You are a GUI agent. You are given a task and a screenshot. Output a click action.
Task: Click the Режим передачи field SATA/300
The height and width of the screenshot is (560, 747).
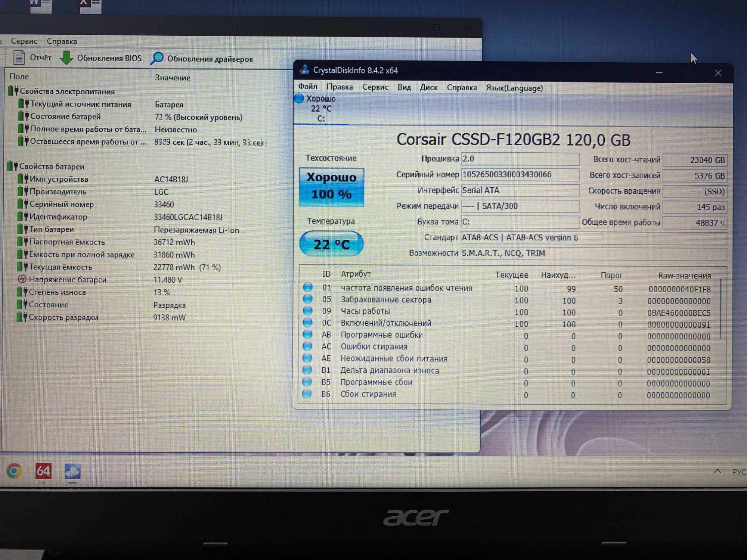tap(520, 206)
